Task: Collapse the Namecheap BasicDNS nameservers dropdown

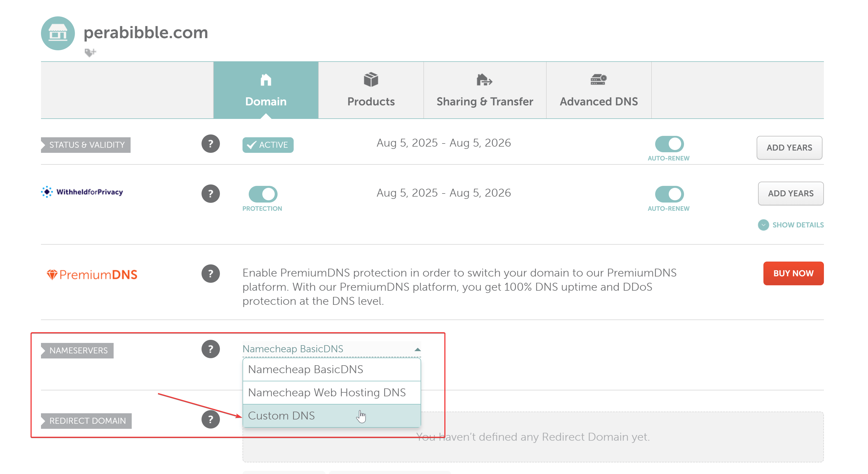Action: [332, 349]
